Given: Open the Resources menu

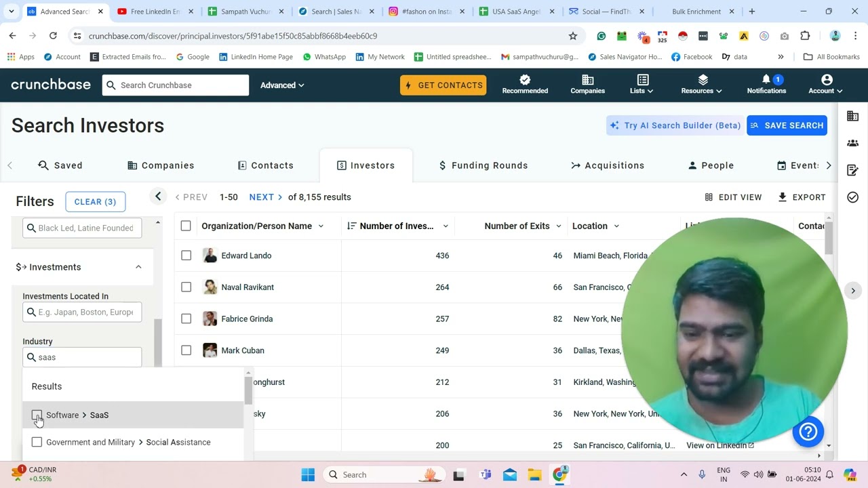Looking at the screenshot, I should click(x=701, y=85).
